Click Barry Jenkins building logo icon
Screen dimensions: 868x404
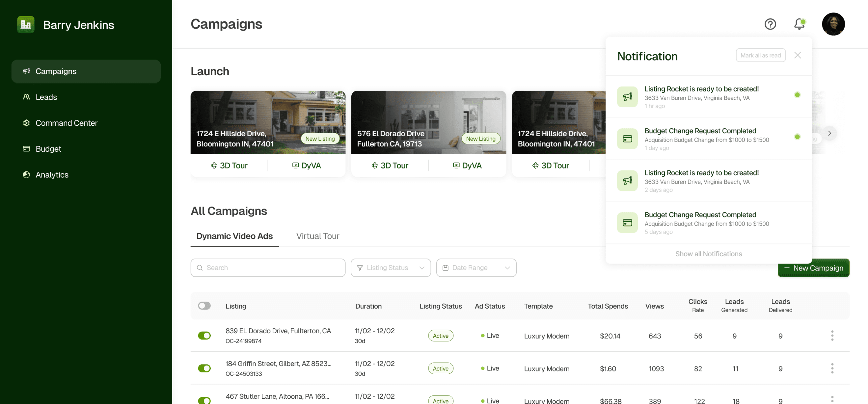tap(26, 25)
